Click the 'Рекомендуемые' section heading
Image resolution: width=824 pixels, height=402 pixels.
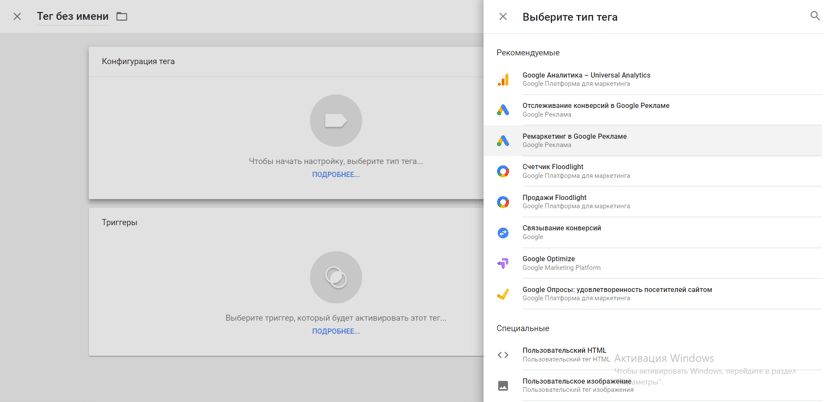(528, 53)
